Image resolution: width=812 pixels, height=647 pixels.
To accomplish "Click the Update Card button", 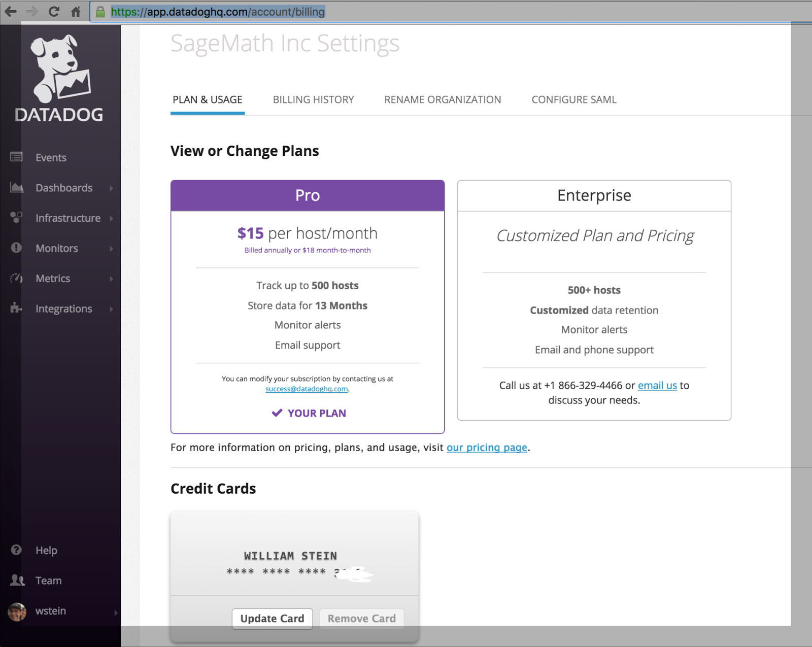I will click(x=272, y=619).
